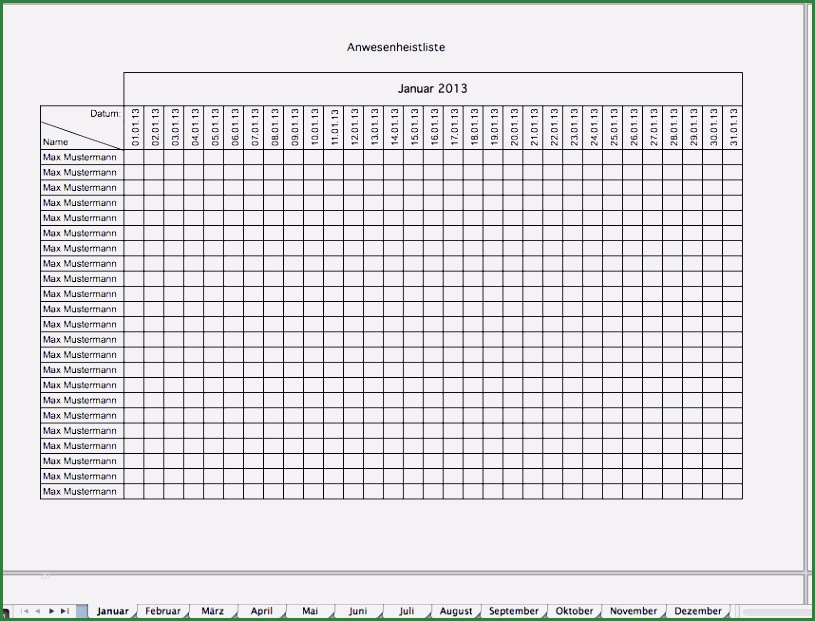
Task: Switch to the August sheet
Action: click(455, 610)
